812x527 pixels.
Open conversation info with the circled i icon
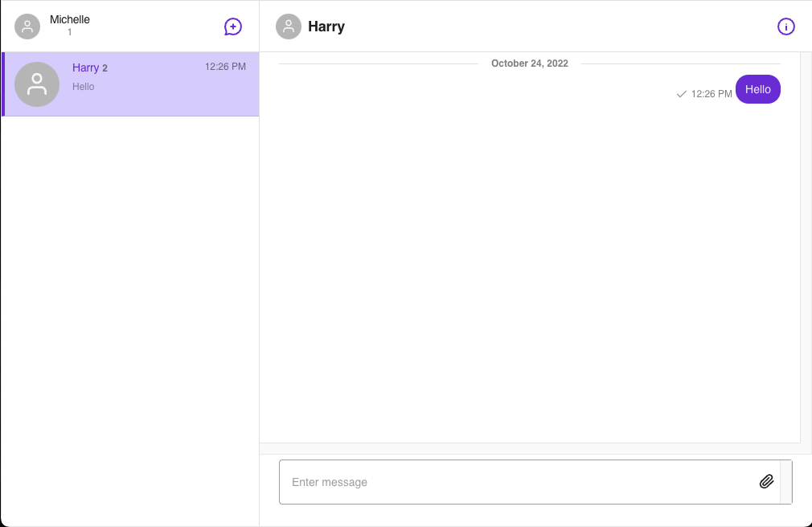click(x=785, y=27)
